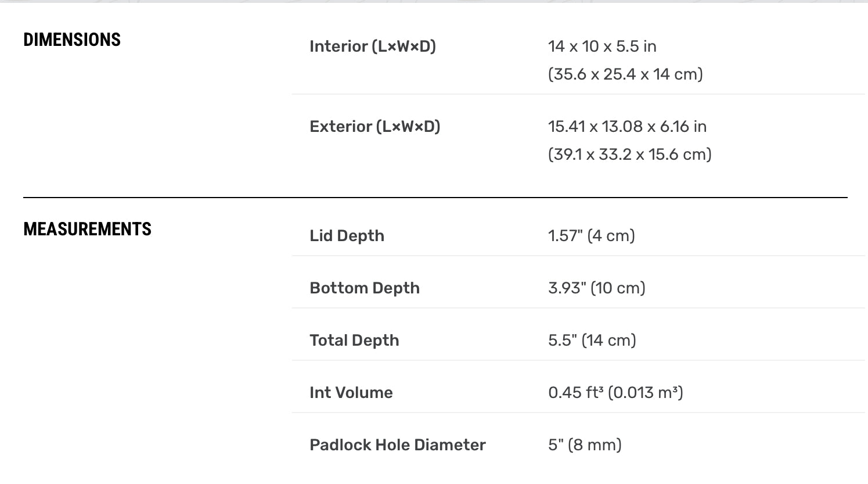The width and height of the screenshot is (868, 484).
Task: Select the Bottom Depth row label
Action: [365, 288]
